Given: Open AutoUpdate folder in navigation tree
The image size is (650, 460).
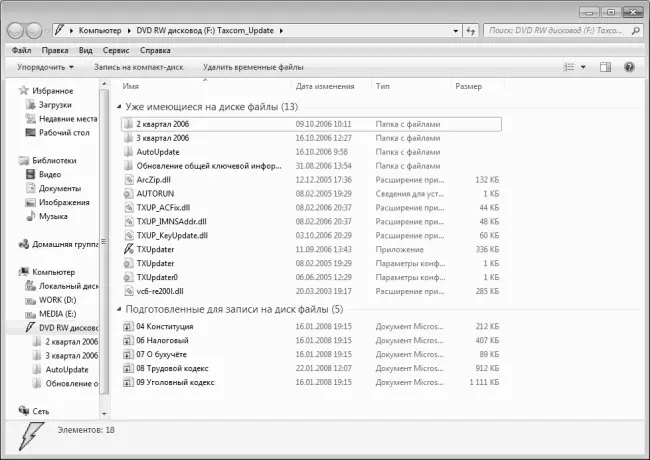Looking at the screenshot, I should (x=67, y=369).
